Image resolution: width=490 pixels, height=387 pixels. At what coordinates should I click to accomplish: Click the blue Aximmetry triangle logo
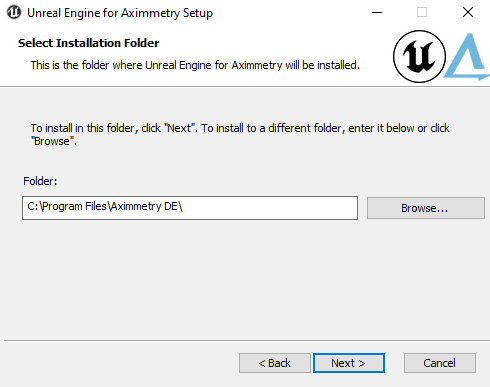467,57
